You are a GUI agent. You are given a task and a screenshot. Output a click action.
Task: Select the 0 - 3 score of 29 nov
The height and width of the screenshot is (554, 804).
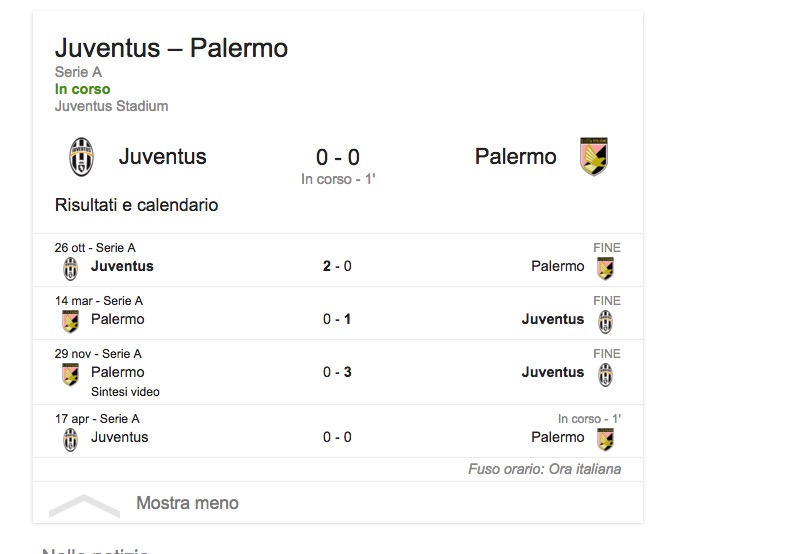point(337,372)
